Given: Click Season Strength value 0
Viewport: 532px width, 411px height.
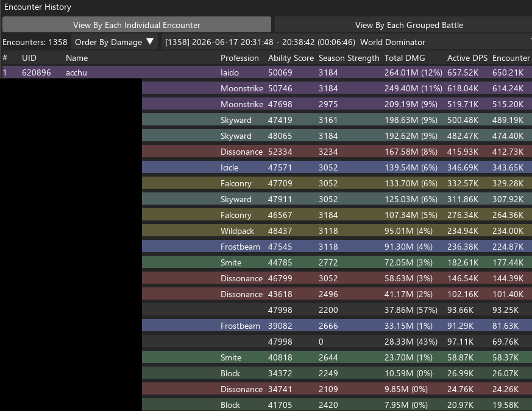Looking at the screenshot, I should point(321,342).
